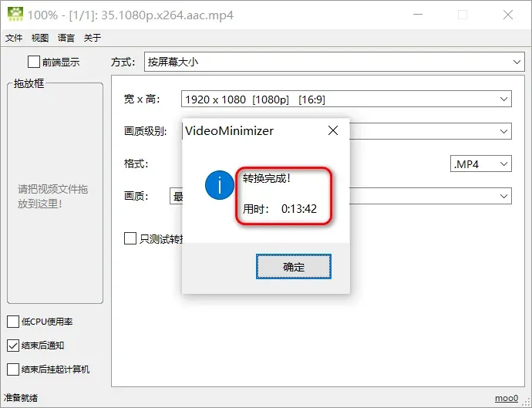The width and height of the screenshot is (532, 408).
Task: Click the 转换完成! message text
Action: tap(266, 178)
